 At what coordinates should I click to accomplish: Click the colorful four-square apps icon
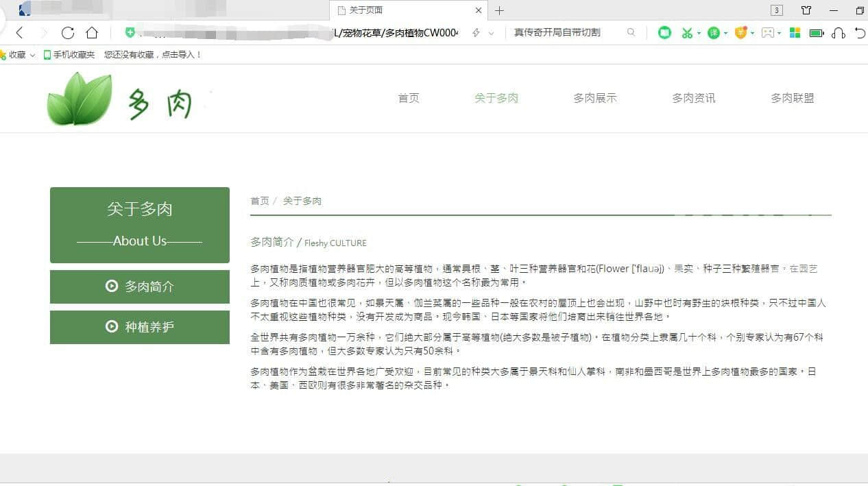point(795,33)
